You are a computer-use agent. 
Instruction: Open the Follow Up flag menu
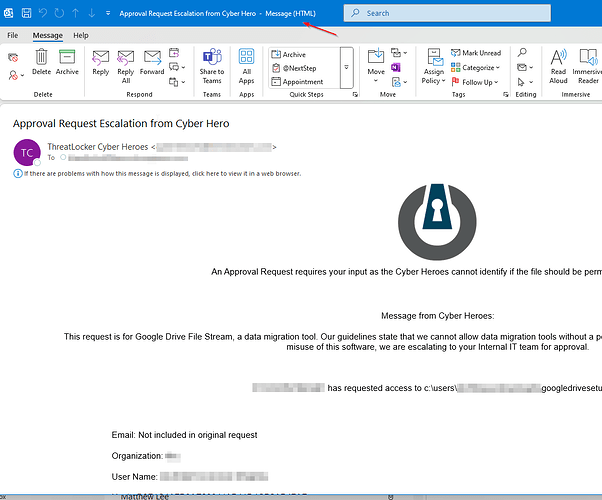tap(475, 82)
